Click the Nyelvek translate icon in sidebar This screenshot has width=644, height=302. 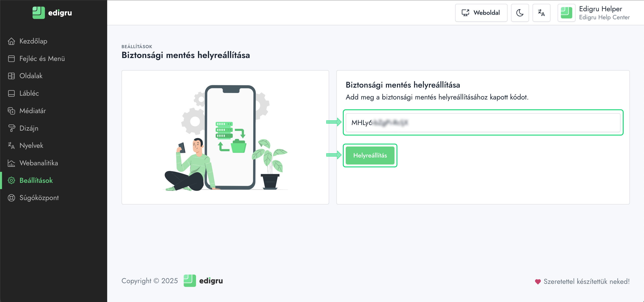coord(11,145)
